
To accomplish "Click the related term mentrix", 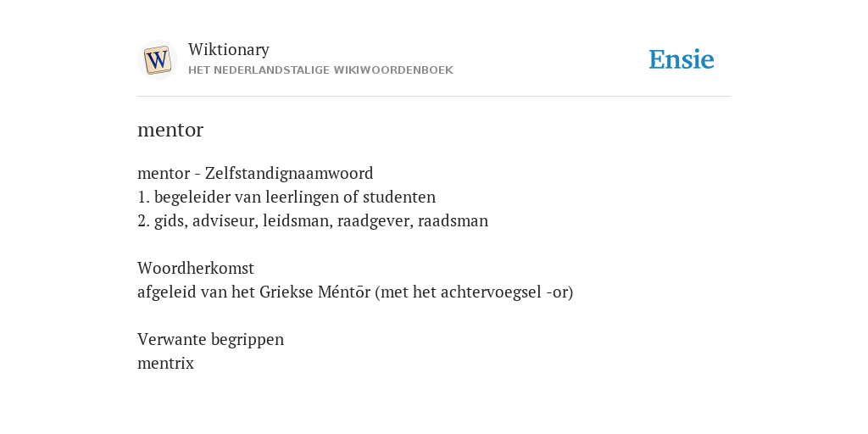I will pos(165,364).
